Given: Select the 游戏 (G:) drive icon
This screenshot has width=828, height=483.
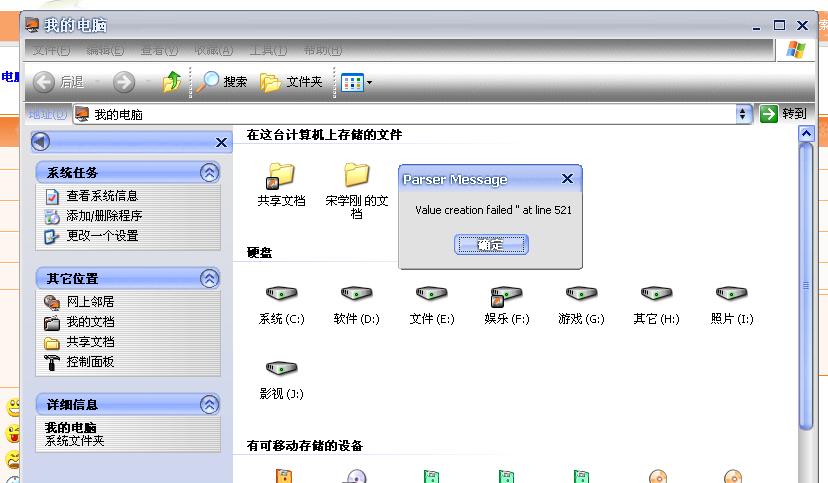Looking at the screenshot, I should pyautogui.click(x=581, y=293).
